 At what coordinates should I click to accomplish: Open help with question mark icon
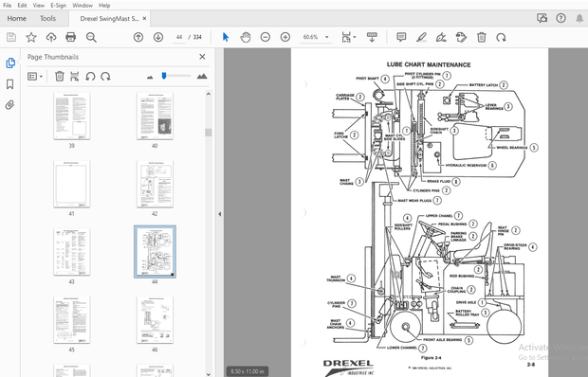560,18
